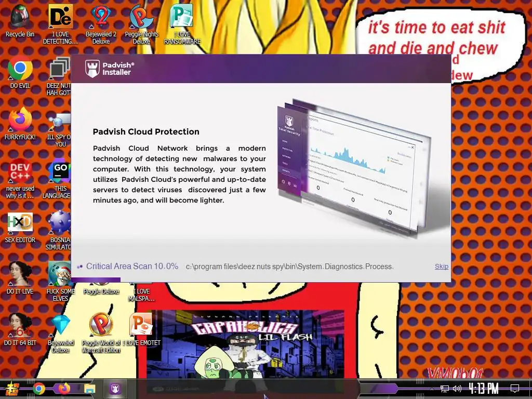Open the Dev C++ never used shortcut
532x399 pixels.
(20, 179)
